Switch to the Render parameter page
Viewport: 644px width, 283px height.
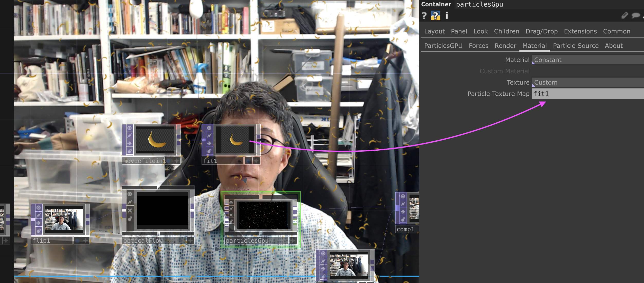click(505, 46)
